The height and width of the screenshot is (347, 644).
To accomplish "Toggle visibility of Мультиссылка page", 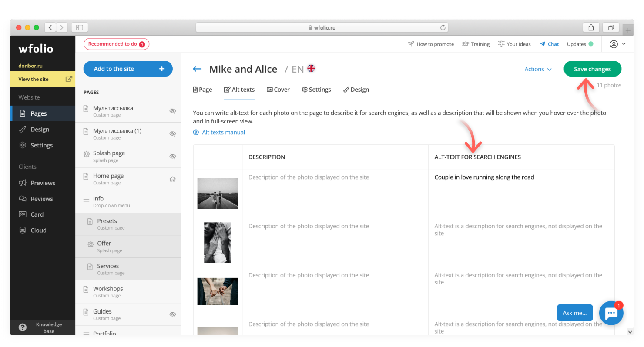I will coord(173,111).
